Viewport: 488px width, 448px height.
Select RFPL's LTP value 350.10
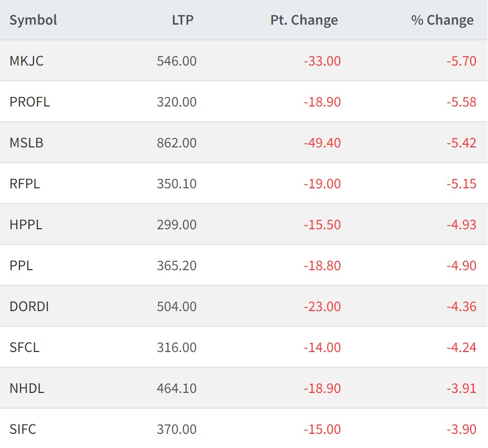177,184
